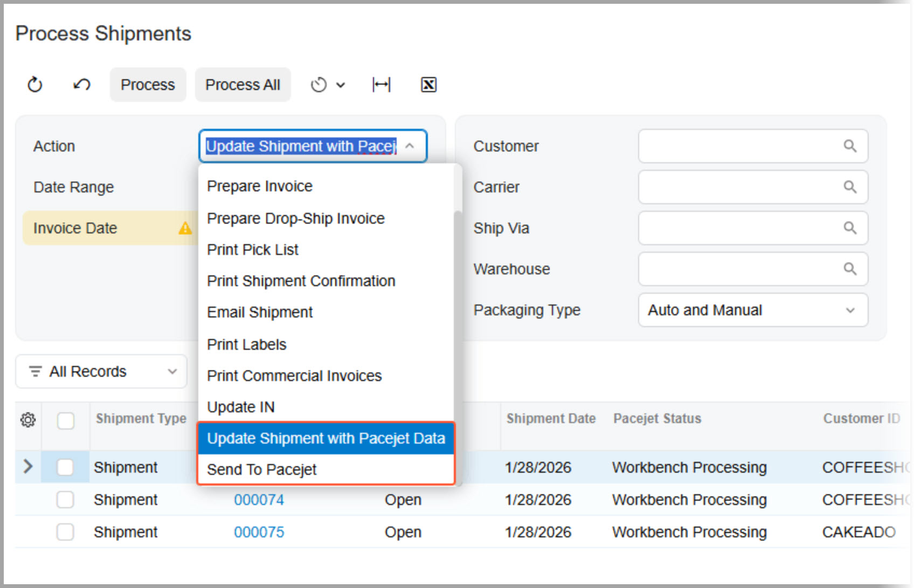Image resolution: width=914 pixels, height=588 pixels.
Task: Toggle the select-all checkbox in grid header
Action: 65,421
